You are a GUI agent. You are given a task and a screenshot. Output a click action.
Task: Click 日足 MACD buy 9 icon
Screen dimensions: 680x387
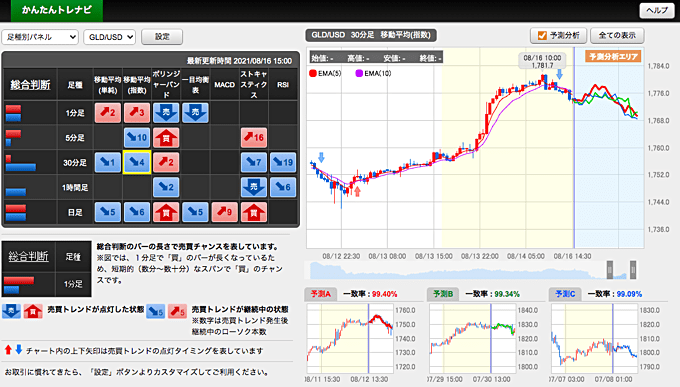tap(225, 212)
